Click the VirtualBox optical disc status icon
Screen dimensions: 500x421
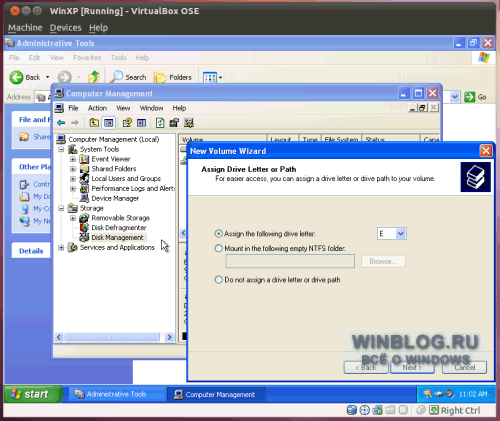(364, 410)
